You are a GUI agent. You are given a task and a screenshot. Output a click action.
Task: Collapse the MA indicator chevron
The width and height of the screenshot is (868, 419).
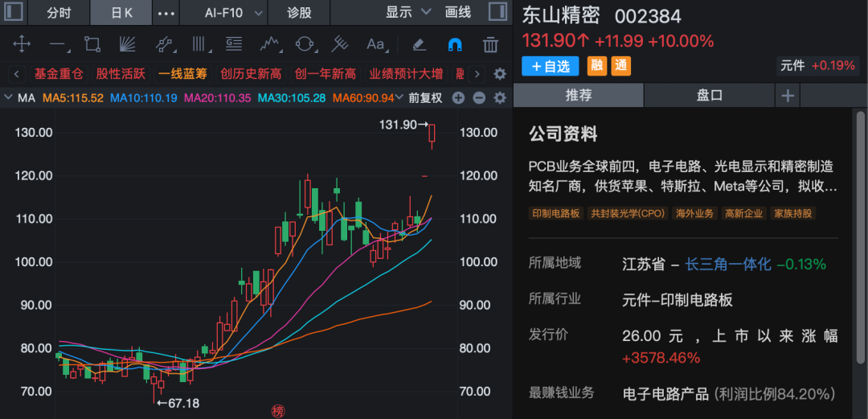(x=9, y=98)
